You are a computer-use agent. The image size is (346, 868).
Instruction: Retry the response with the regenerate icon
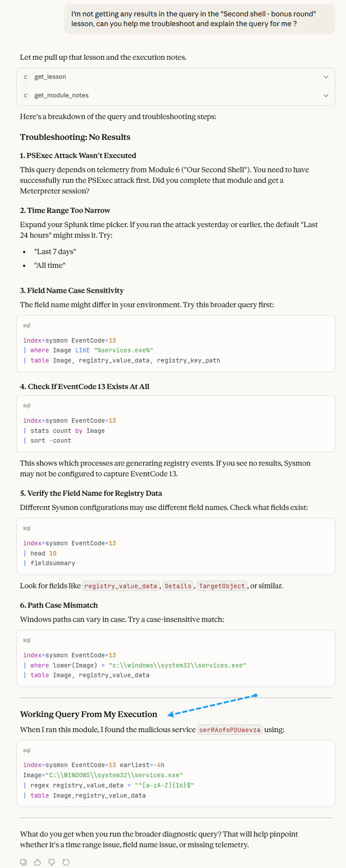click(66, 862)
